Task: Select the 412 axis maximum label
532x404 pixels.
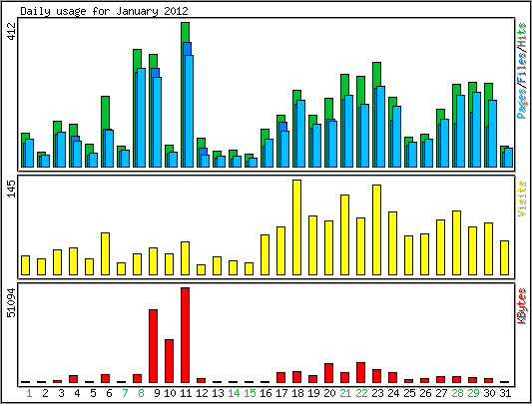Action: (x=12, y=32)
